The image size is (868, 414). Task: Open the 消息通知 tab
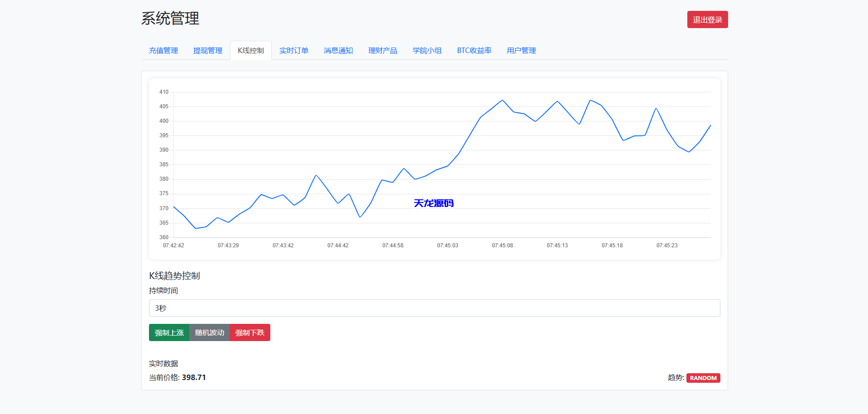coord(338,51)
